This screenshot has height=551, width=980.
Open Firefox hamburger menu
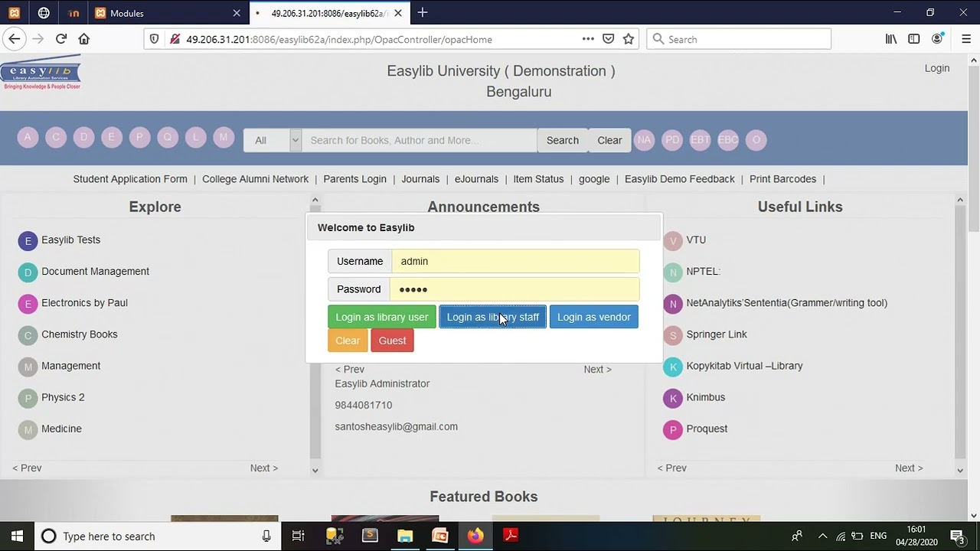tap(965, 39)
